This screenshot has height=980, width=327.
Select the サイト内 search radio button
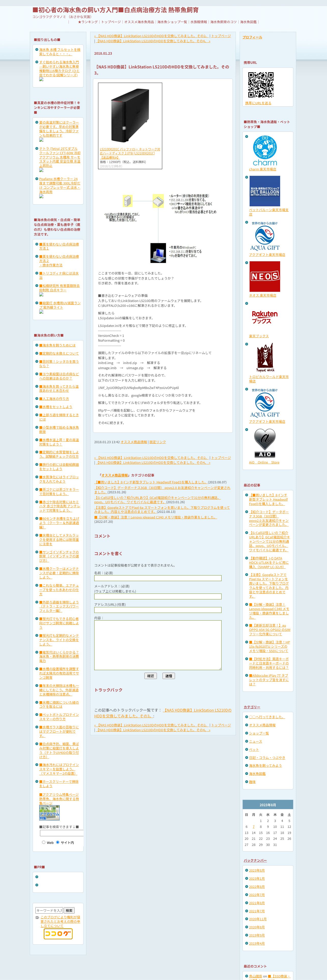[x=58, y=842]
